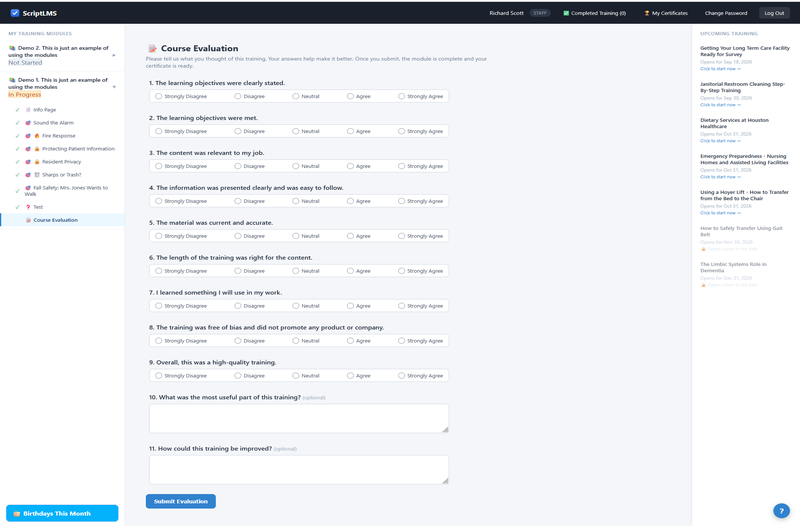The height and width of the screenshot is (526, 800).
Task: Click the notepad icon beside Course Evaluation sidebar item
Action: coord(28,220)
